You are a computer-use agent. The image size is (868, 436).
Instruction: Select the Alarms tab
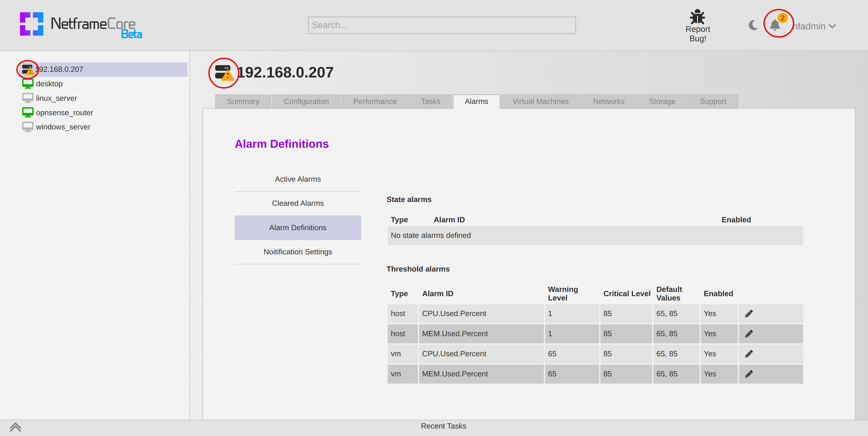click(476, 101)
